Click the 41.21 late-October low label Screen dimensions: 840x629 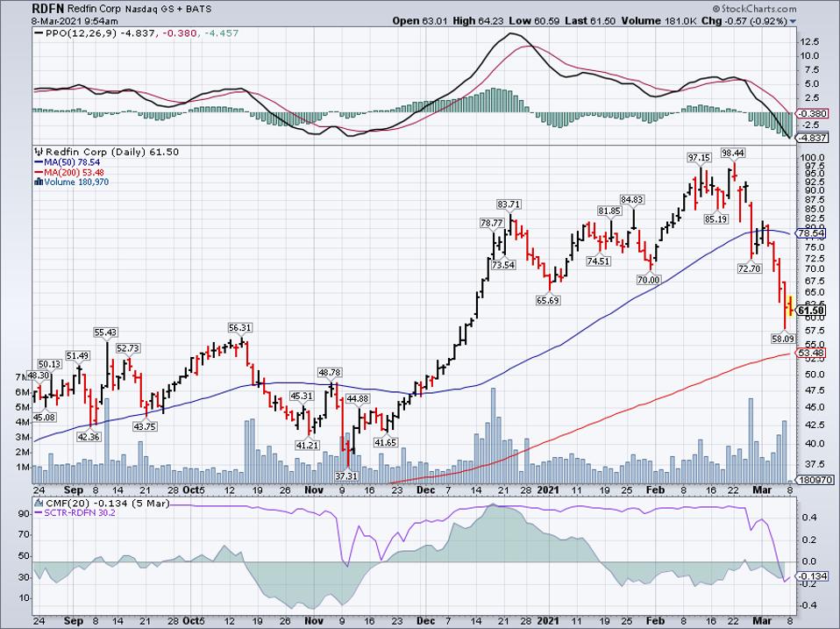click(x=307, y=444)
